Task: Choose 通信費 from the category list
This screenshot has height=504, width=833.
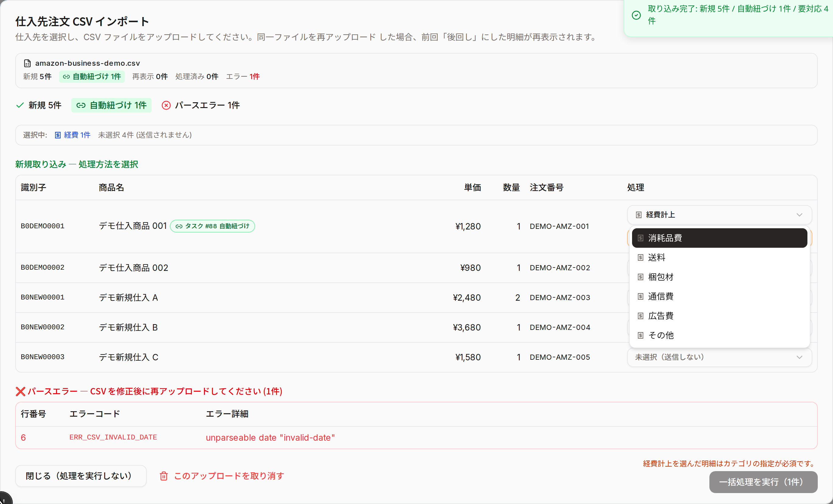Action: click(719, 296)
